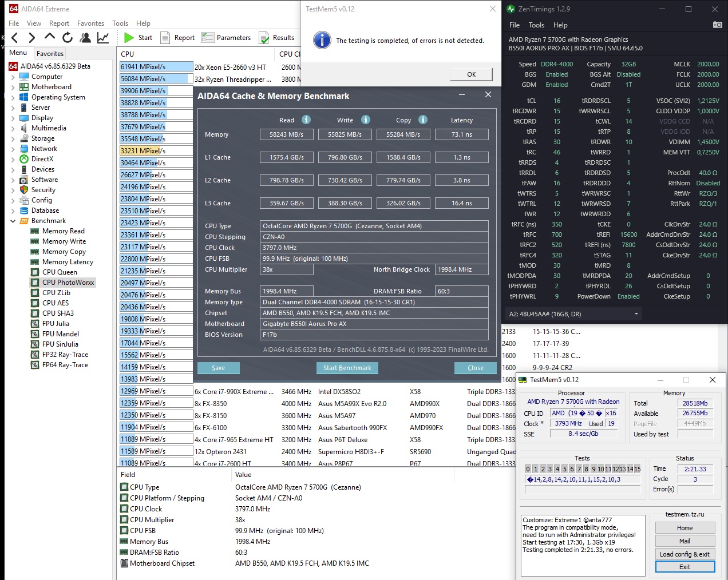
Task: Take a screenshot with ZenTimings camera icon
Action: [x=717, y=25]
